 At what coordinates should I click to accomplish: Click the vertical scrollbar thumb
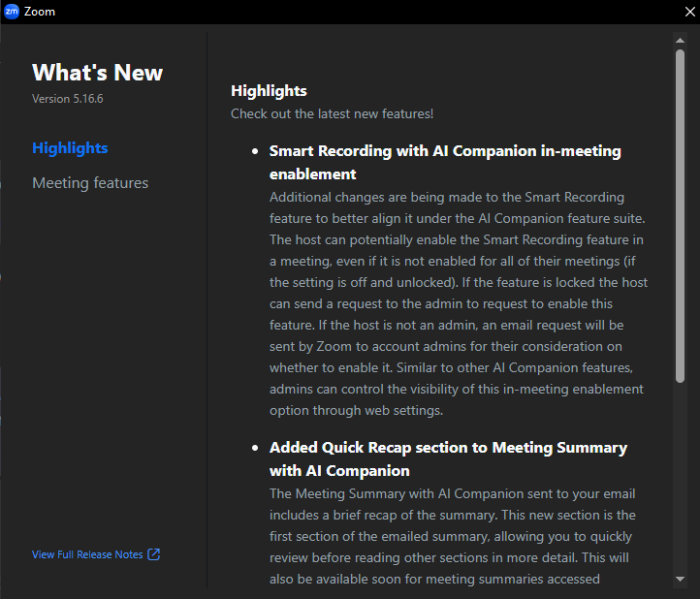pyautogui.click(x=680, y=213)
